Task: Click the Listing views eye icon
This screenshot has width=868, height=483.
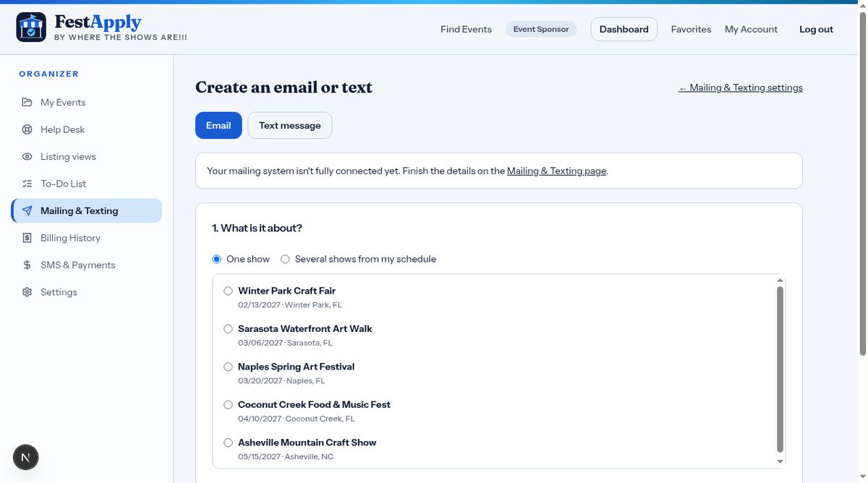Action: click(x=27, y=157)
